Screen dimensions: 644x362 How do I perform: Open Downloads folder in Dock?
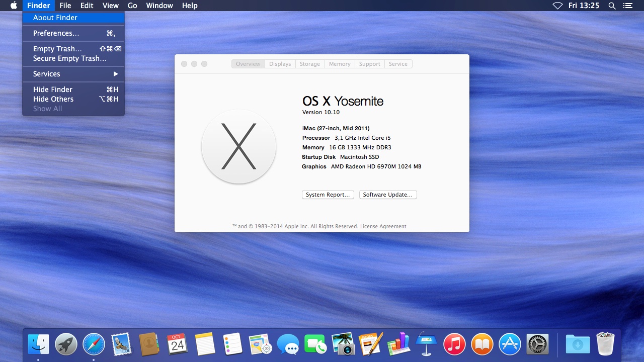click(578, 344)
